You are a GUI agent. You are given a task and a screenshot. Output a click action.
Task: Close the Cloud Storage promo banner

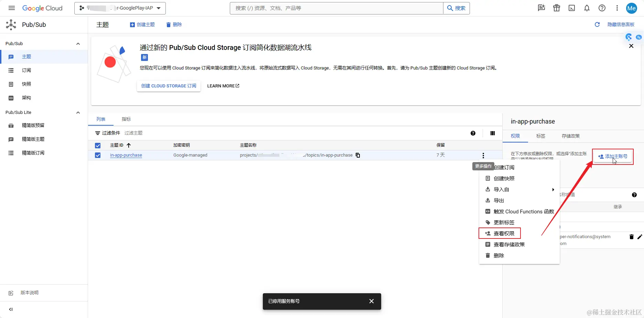click(631, 46)
